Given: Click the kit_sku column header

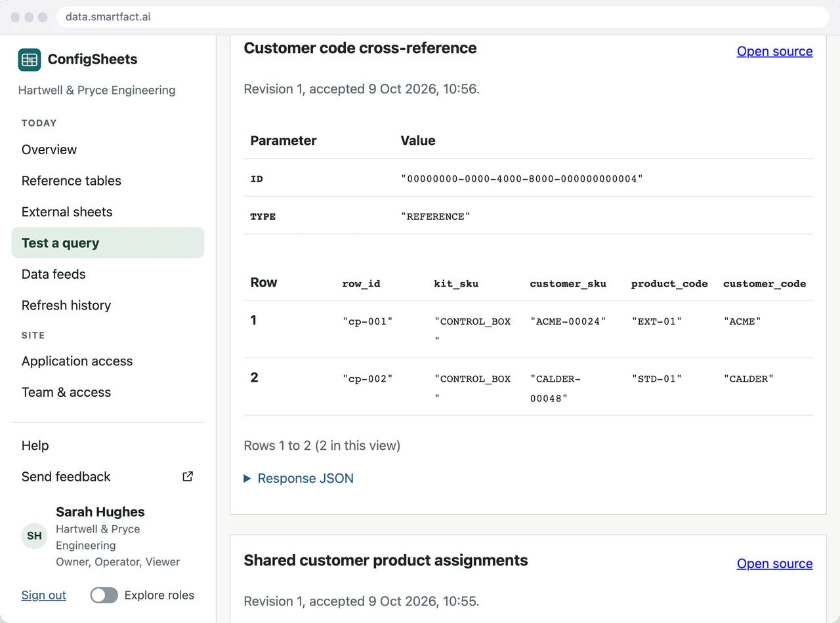Looking at the screenshot, I should [x=456, y=284].
